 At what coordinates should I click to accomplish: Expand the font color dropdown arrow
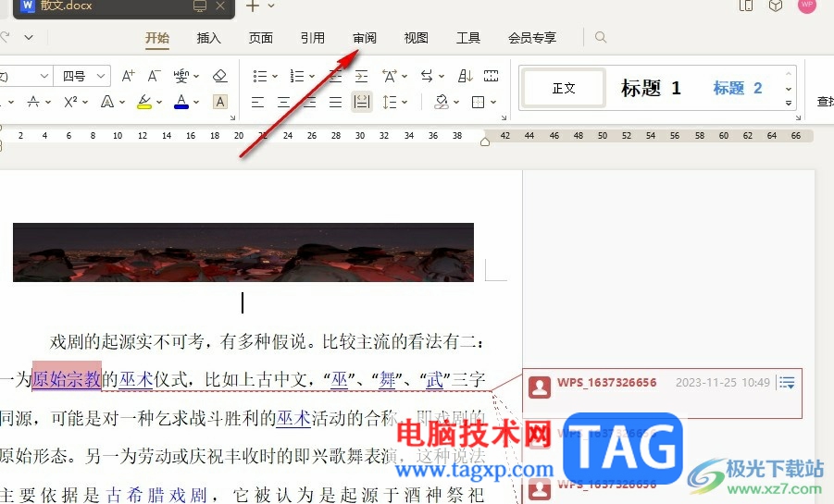click(196, 102)
